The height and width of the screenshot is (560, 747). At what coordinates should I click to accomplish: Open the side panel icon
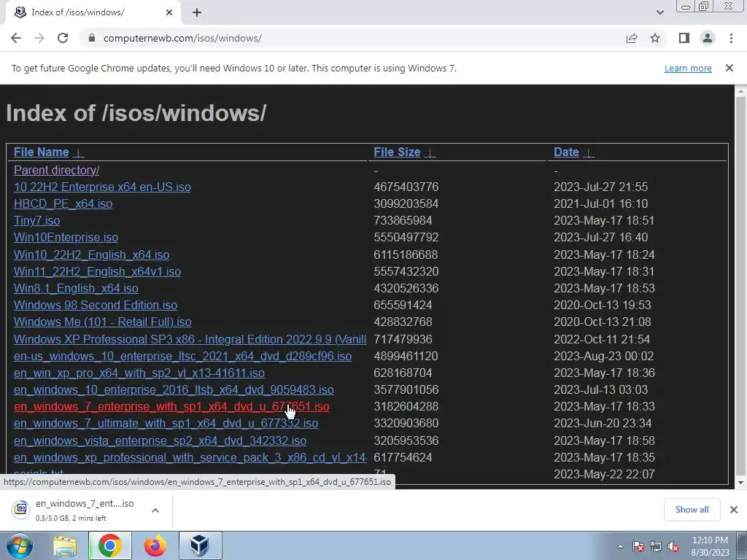(684, 38)
